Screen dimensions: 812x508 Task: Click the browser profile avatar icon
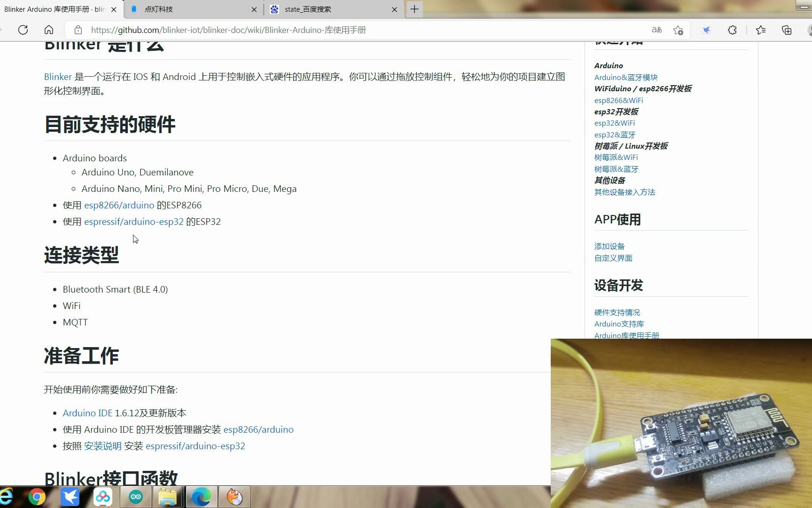tap(809, 30)
